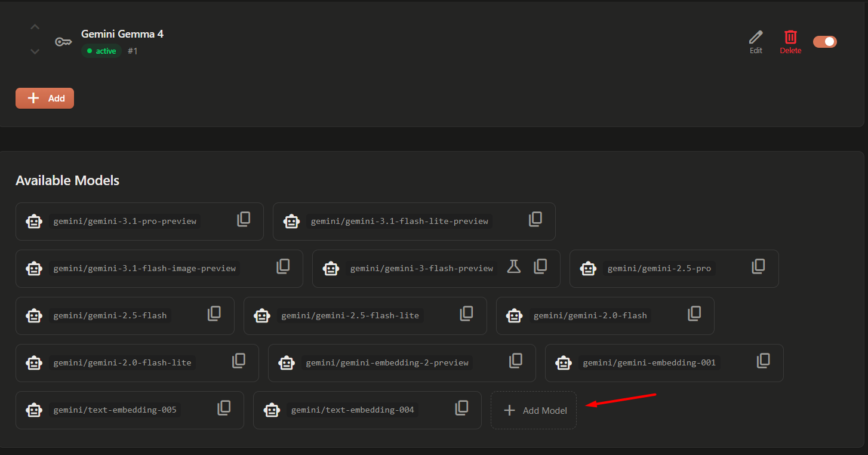Copy the gemini-3.1-pro-preview model name
The image size is (868, 455).
pyautogui.click(x=244, y=220)
